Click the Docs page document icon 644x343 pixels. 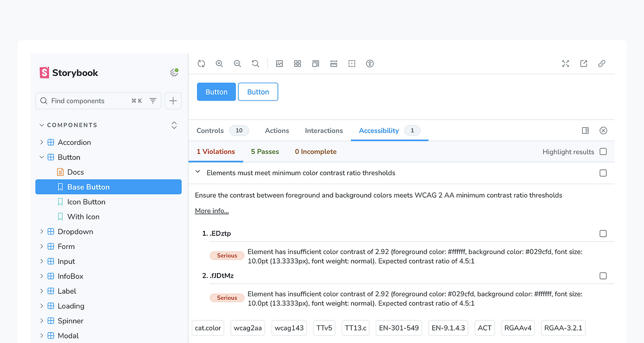[60, 172]
